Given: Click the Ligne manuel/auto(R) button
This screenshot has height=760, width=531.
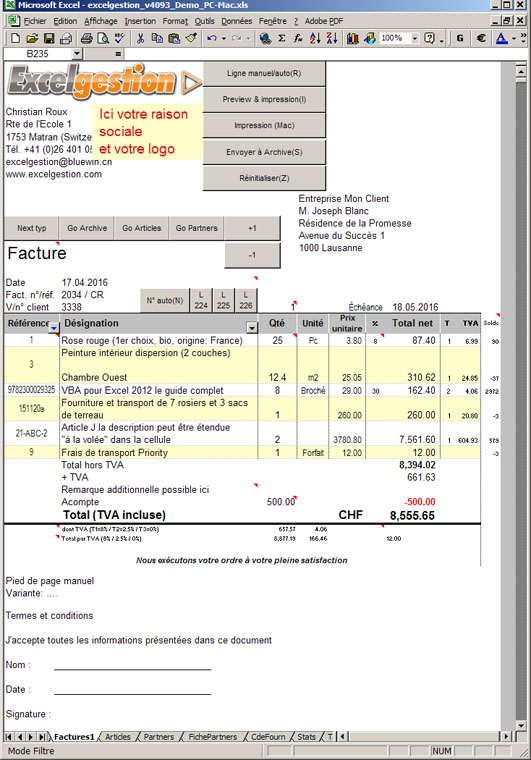Looking at the screenshot, I should pos(264,73).
